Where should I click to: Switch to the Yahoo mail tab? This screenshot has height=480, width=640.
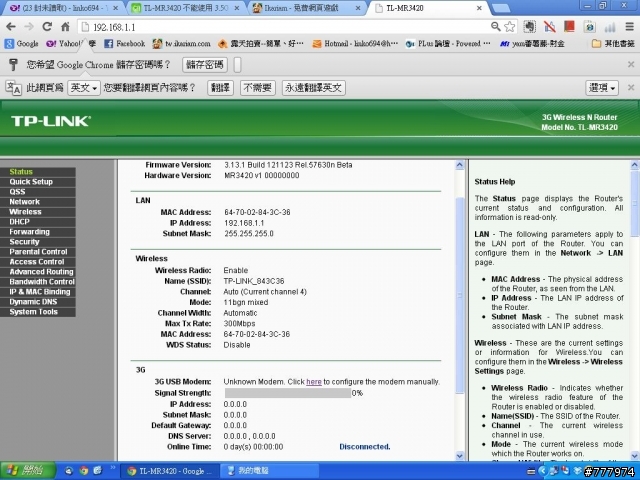62,8
